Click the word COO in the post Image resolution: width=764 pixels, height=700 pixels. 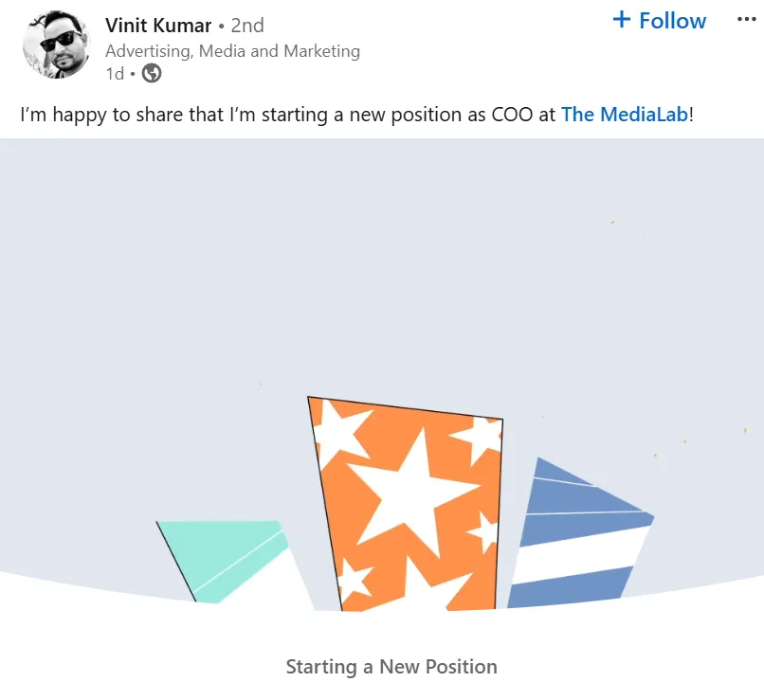pyautogui.click(x=513, y=115)
